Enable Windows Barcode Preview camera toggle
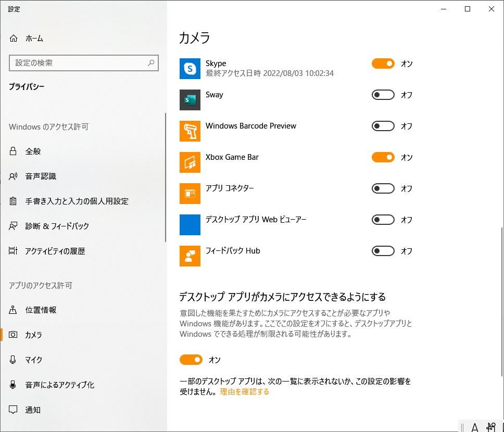The width and height of the screenshot is (504, 432). [x=383, y=126]
